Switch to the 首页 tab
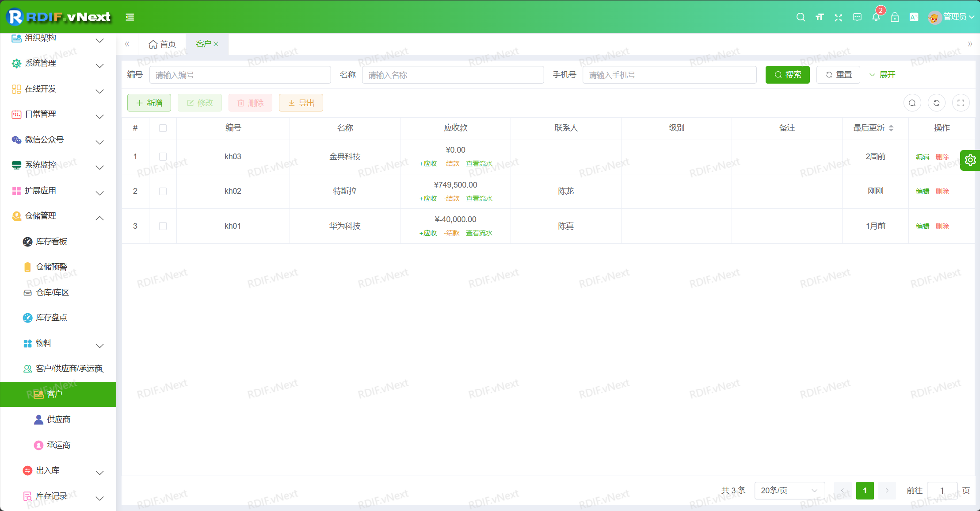Image resolution: width=980 pixels, height=511 pixels. pos(162,44)
